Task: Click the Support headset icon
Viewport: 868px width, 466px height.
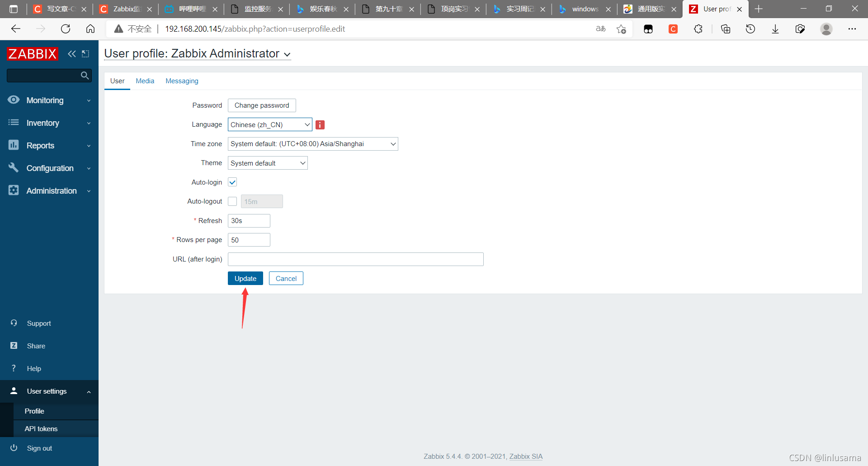Action: click(14, 323)
